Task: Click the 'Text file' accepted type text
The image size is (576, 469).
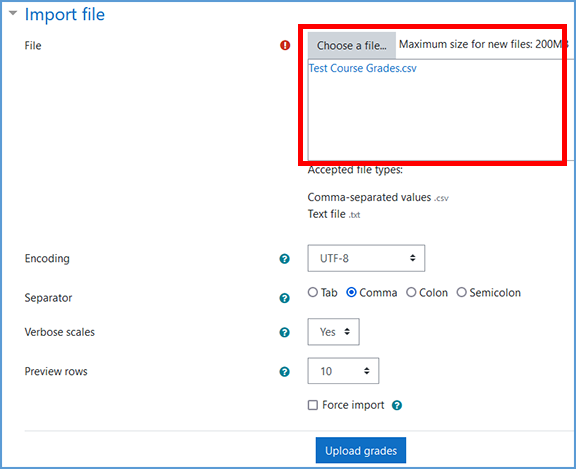Action: click(327, 214)
